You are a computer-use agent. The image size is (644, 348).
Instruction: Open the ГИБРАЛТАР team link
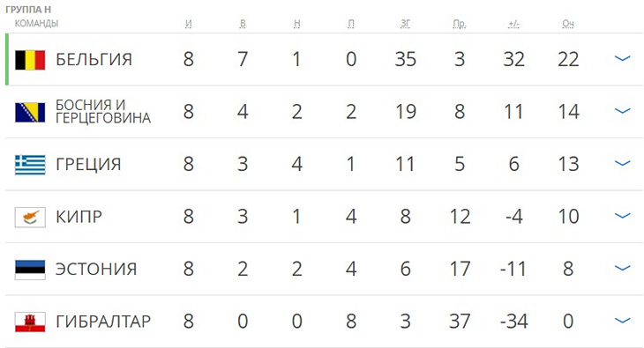click(103, 322)
